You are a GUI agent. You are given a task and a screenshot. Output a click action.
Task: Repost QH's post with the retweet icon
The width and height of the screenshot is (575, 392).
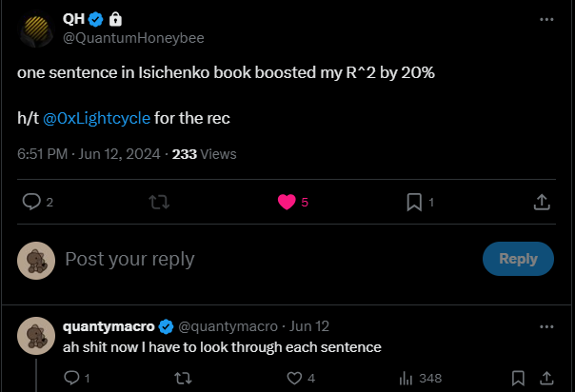point(159,202)
